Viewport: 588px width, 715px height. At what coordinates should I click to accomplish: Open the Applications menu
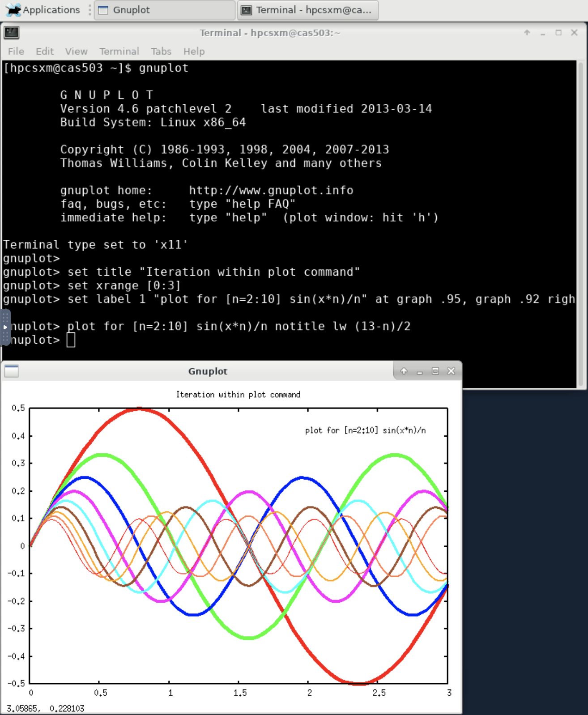tap(43, 10)
